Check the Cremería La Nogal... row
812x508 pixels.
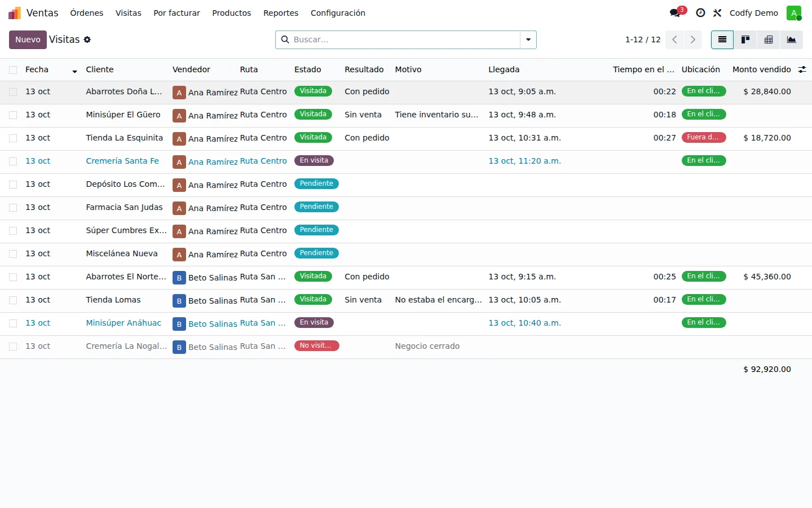point(13,347)
